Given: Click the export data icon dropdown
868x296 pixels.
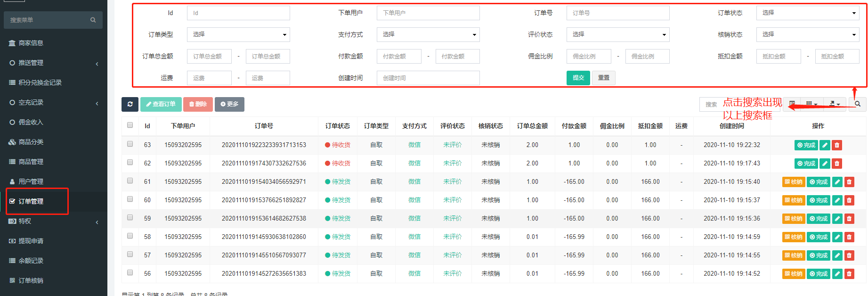Looking at the screenshot, I should (834, 104).
